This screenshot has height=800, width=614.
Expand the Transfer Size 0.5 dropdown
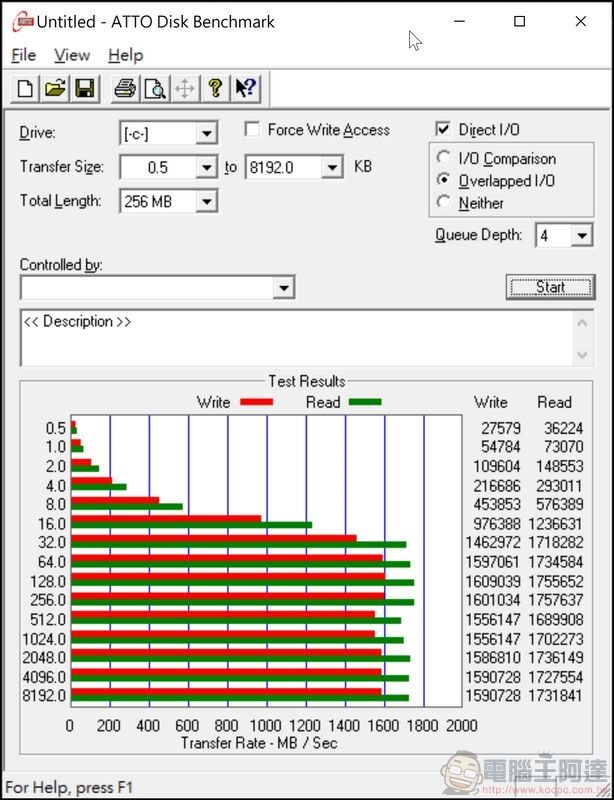[207, 167]
